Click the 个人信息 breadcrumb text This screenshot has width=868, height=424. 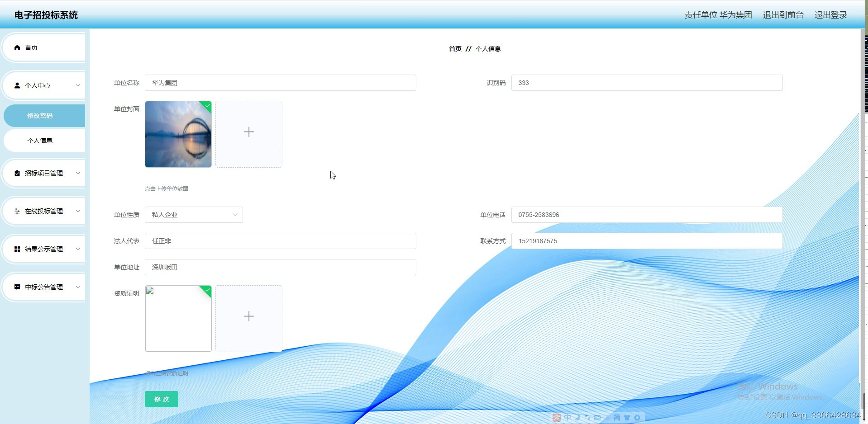click(x=488, y=49)
